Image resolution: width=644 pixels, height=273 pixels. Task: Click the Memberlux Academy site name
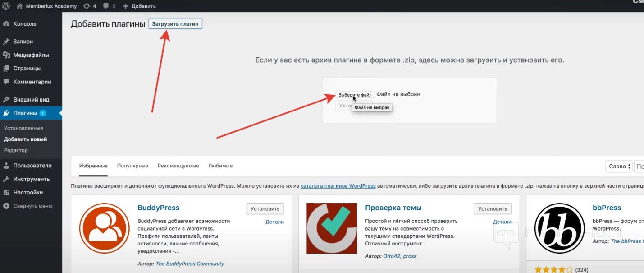tap(51, 6)
